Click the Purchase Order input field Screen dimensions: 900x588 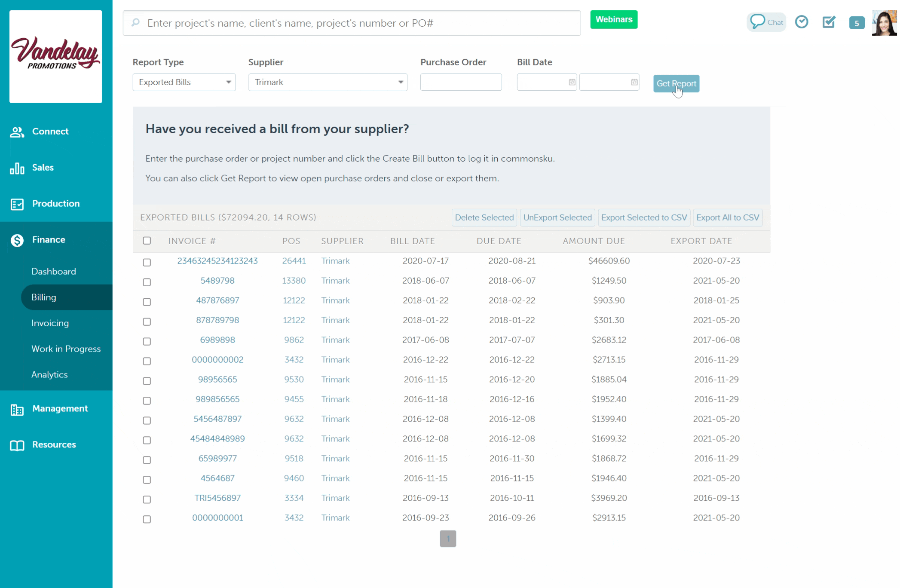(461, 82)
